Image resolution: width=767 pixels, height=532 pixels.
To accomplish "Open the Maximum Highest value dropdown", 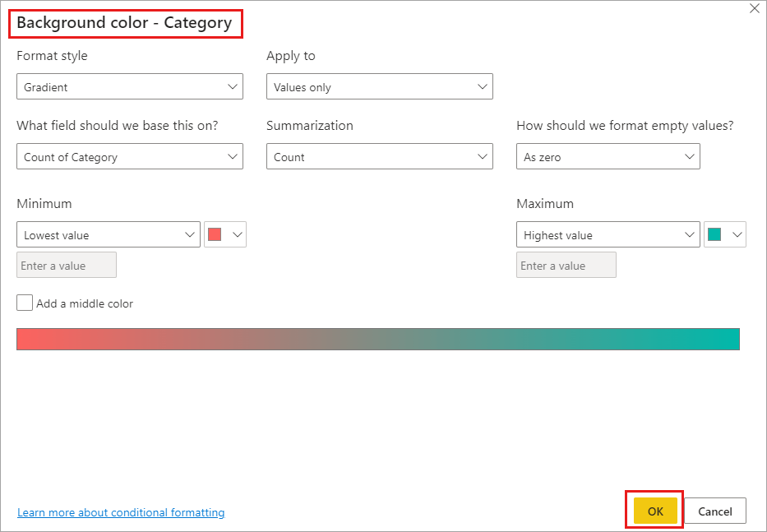I will (x=608, y=235).
